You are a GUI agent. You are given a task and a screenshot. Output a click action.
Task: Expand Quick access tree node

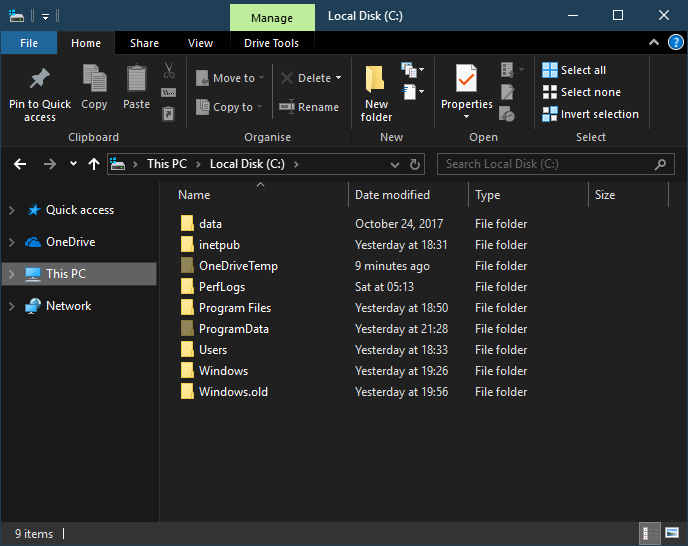(x=12, y=210)
